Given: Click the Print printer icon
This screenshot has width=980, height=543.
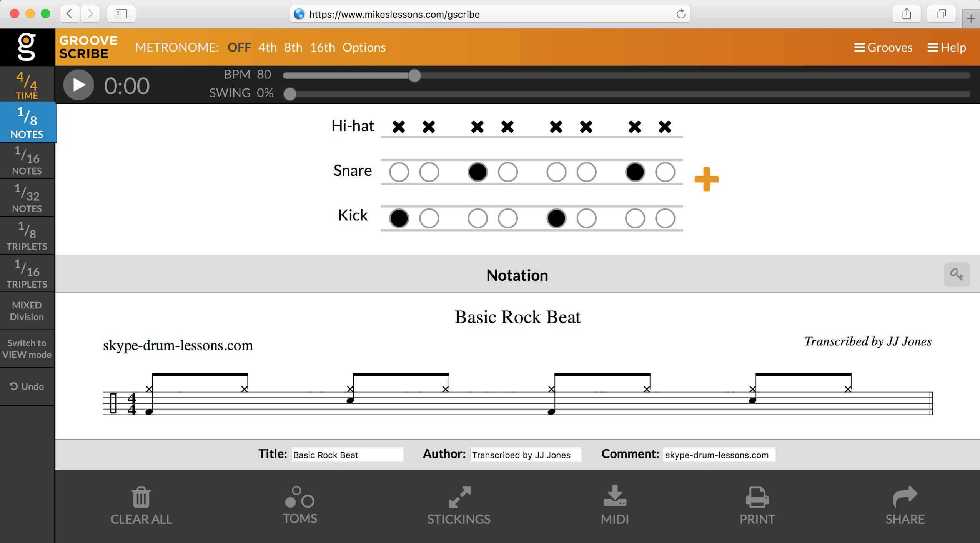Looking at the screenshot, I should coord(757,497).
